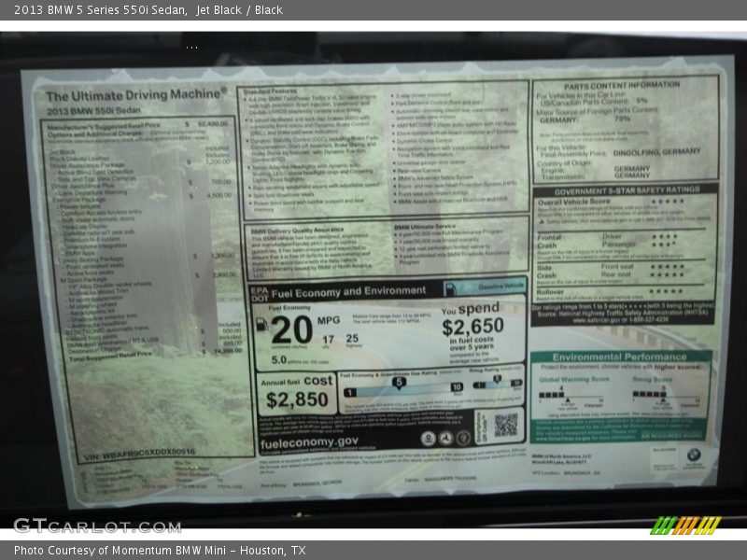Click the QR code on the fuel label

(505, 425)
